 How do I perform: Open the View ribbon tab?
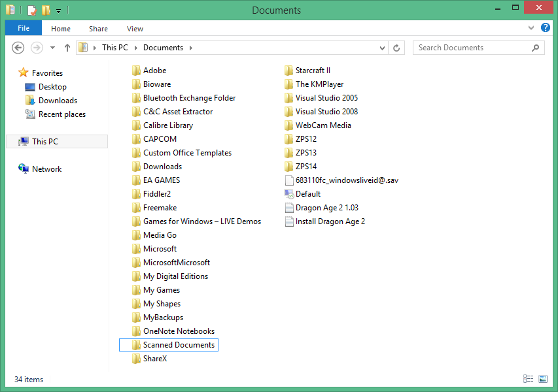click(x=135, y=28)
